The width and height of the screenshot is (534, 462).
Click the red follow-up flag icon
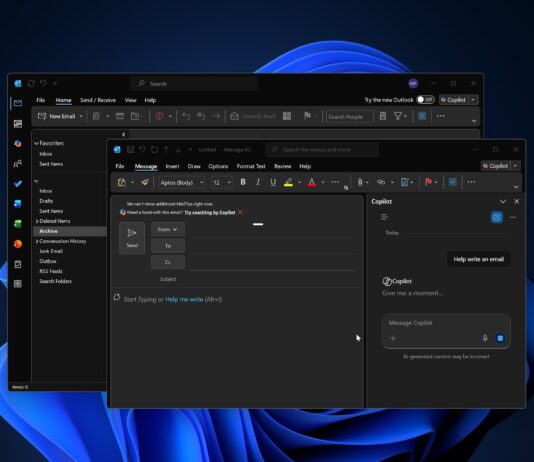click(x=428, y=182)
